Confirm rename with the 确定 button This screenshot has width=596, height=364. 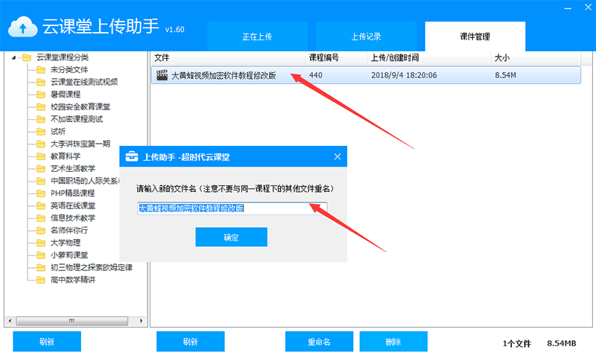pyautogui.click(x=232, y=237)
